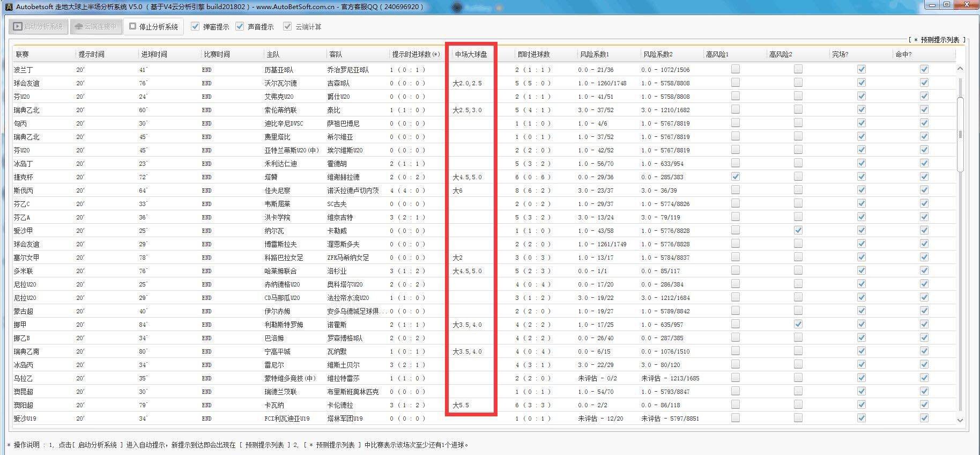980x455 pixels.
Task: Click the 风险系数1 column header
Action: [594, 54]
